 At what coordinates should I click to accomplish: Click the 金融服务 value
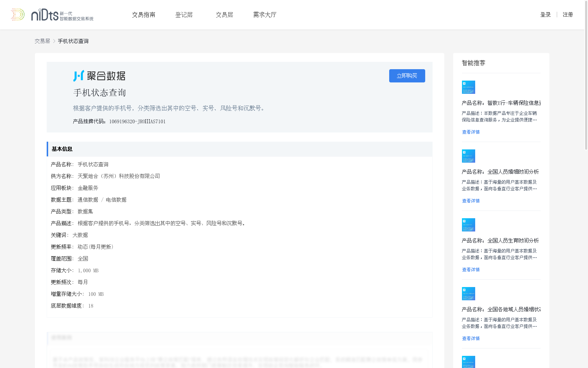click(88, 188)
